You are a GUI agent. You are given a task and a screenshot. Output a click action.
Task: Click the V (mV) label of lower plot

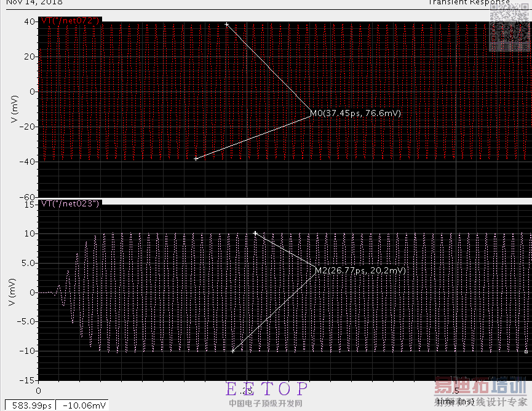click(x=12, y=292)
